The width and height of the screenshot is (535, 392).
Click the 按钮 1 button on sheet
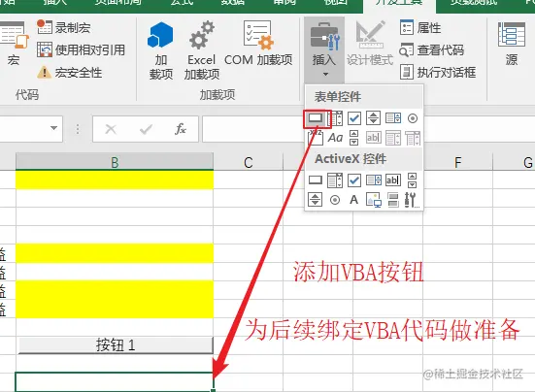pyautogui.click(x=116, y=345)
